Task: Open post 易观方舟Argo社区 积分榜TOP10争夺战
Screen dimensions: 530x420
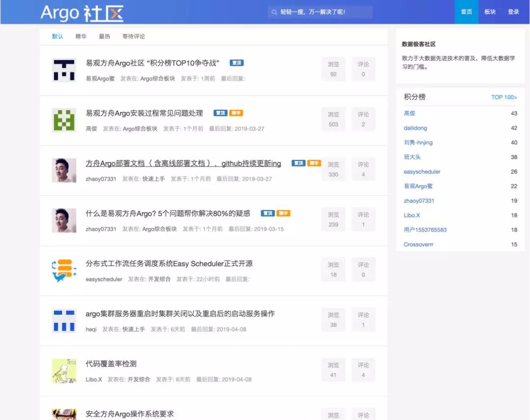Action: click(x=153, y=63)
